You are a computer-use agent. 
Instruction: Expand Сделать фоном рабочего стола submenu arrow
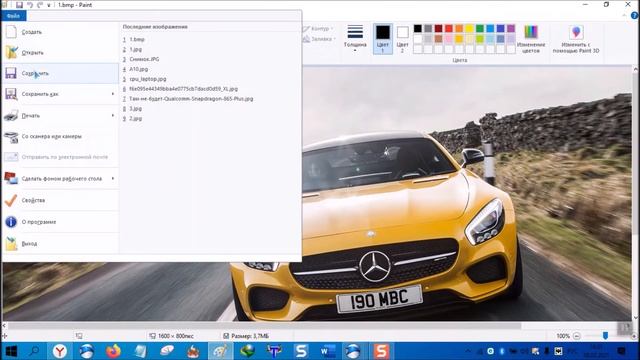(x=113, y=179)
